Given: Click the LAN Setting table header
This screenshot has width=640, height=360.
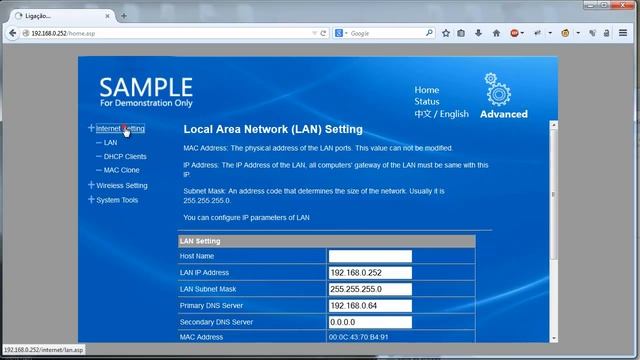Looking at the screenshot, I should pyautogui.click(x=327, y=241).
